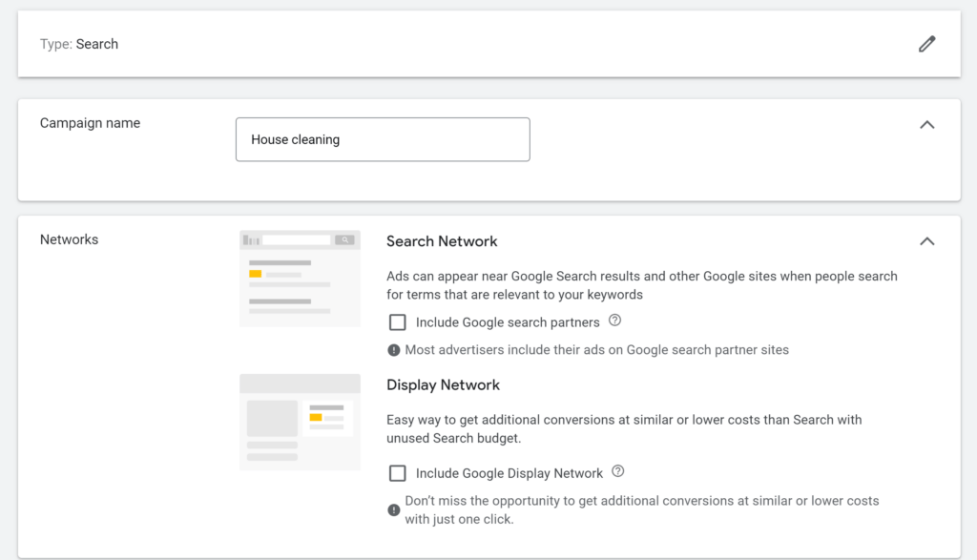This screenshot has width=977, height=560.
Task: Click the Search Network heading
Action: click(442, 241)
